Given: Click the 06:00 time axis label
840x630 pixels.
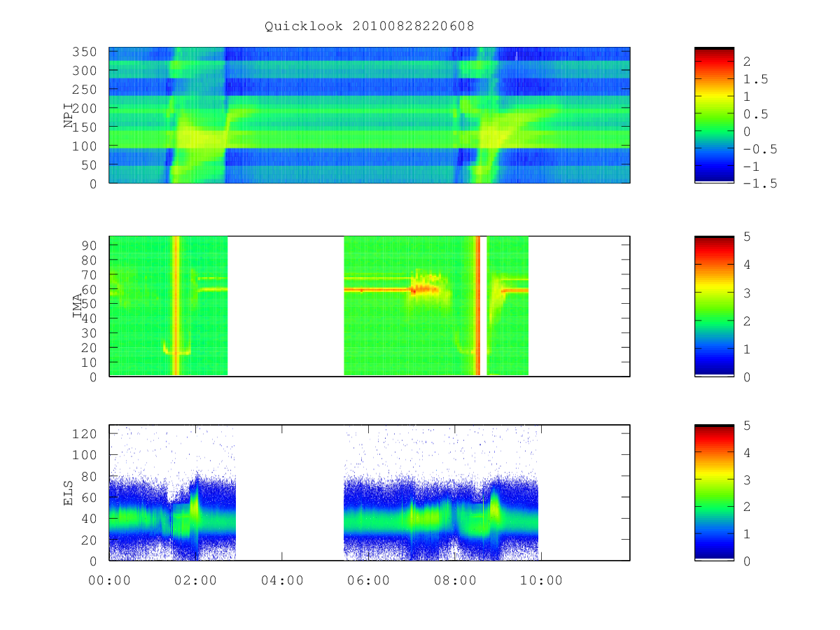Looking at the screenshot, I should [x=368, y=580].
